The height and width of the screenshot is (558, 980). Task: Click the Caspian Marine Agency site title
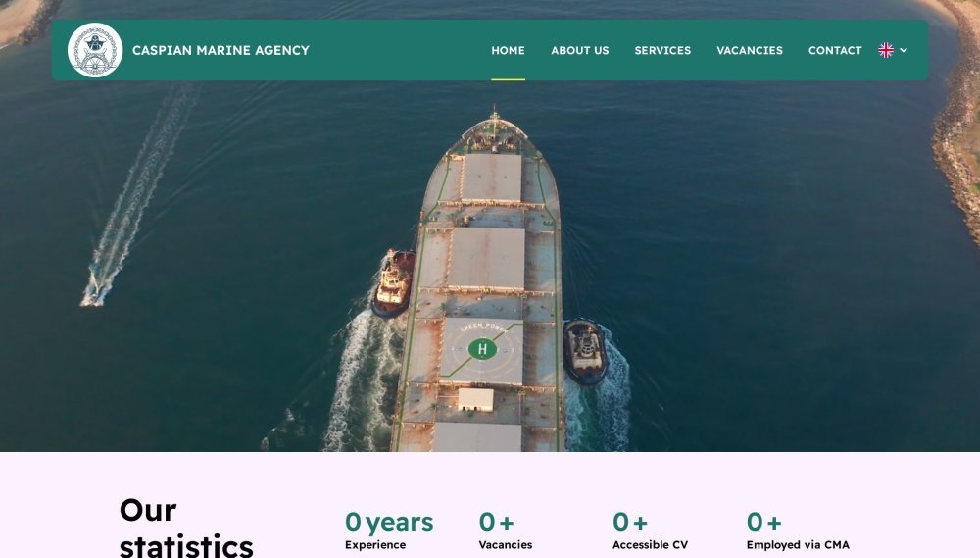[x=220, y=50]
